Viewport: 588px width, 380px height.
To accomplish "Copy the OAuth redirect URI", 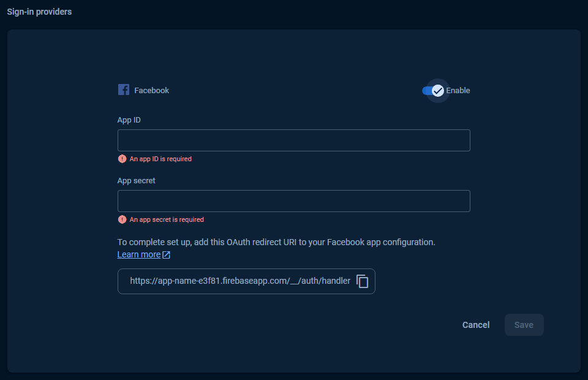I will pos(362,281).
